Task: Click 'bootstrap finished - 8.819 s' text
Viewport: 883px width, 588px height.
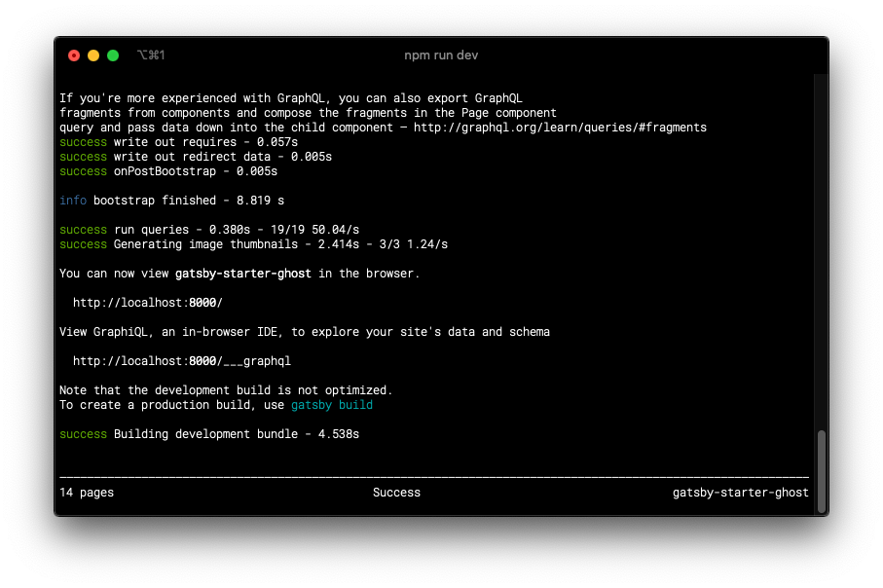Action: click(x=189, y=201)
